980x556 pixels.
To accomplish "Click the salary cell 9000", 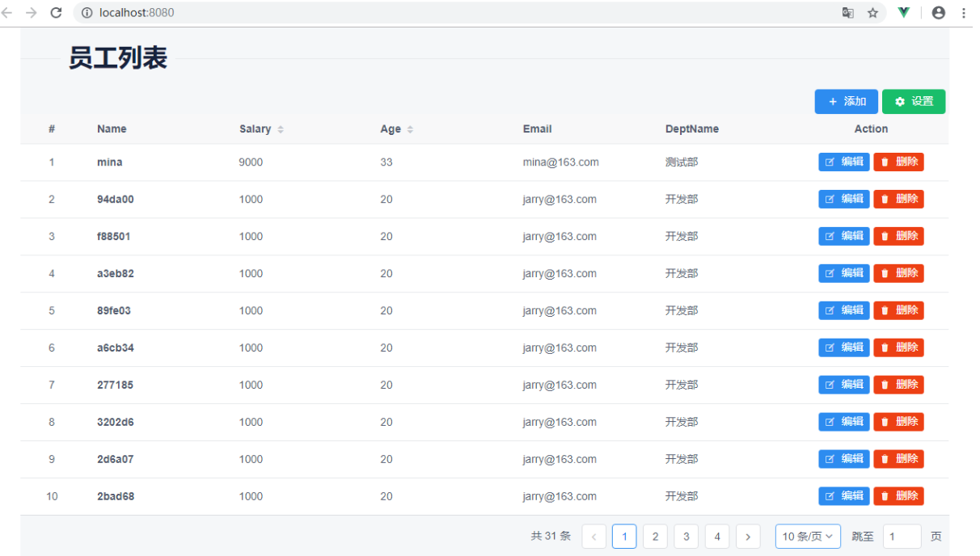I will point(251,162).
